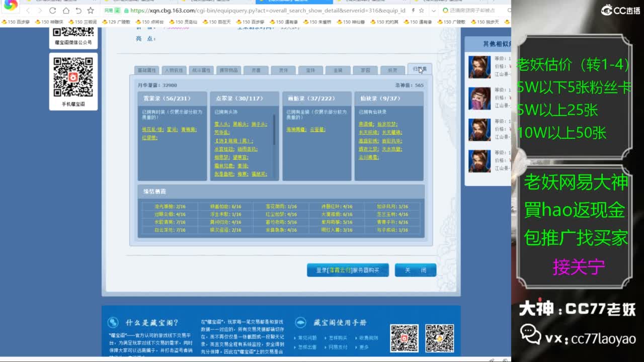Open the 更多 footer link
Image resolution: width=644 pixels, height=362 pixels.
click(x=364, y=347)
